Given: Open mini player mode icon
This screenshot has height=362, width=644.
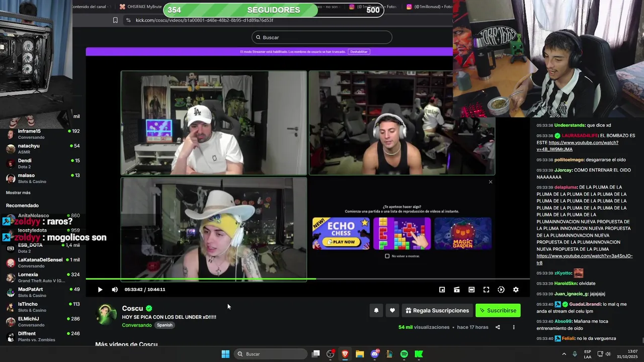Looking at the screenshot, I should 442,290.
